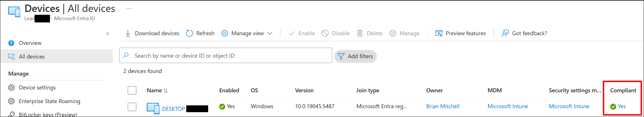Image resolution: width=644 pixels, height=117 pixels.
Task: Open the Overview menu item
Action: click(x=30, y=43)
